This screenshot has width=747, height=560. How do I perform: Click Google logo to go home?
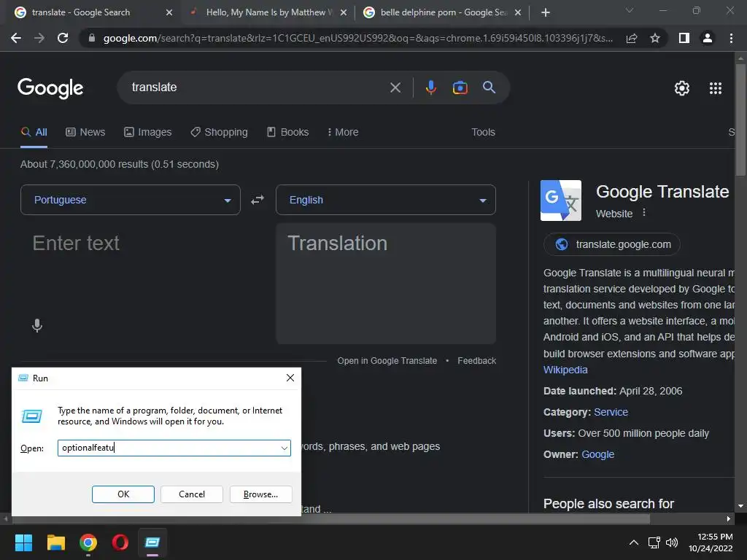click(x=50, y=88)
